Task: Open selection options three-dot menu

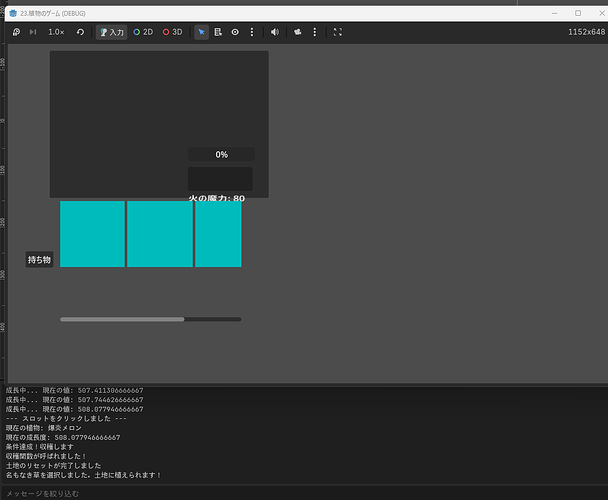Action: [x=251, y=32]
